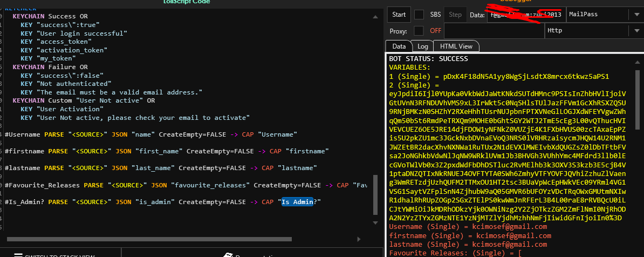Click the Start button in the debugger
This screenshot has height=257, width=644.
click(x=399, y=15)
